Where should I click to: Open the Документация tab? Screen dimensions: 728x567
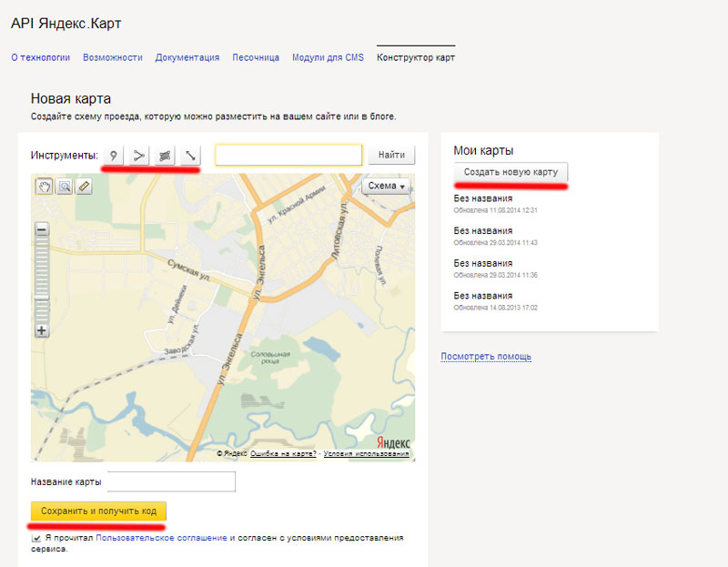(x=187, y=57)
